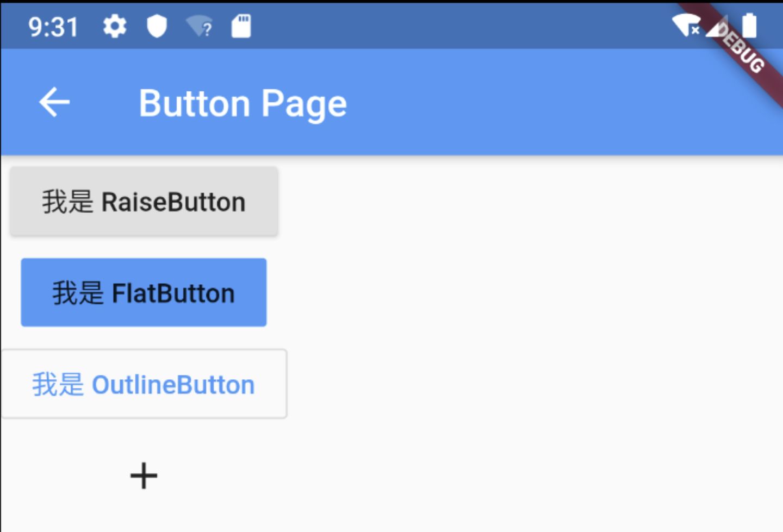Click empty status bar space after SD card icon
Image resolution: width=783 pixels, height=532 pixels.
(435, 26)
